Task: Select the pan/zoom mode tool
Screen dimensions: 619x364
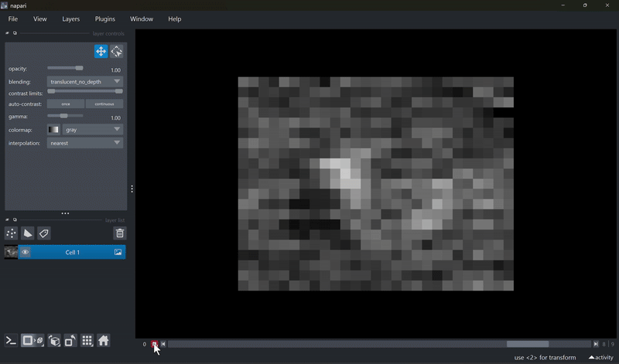Action: click(x=101, y=51)
